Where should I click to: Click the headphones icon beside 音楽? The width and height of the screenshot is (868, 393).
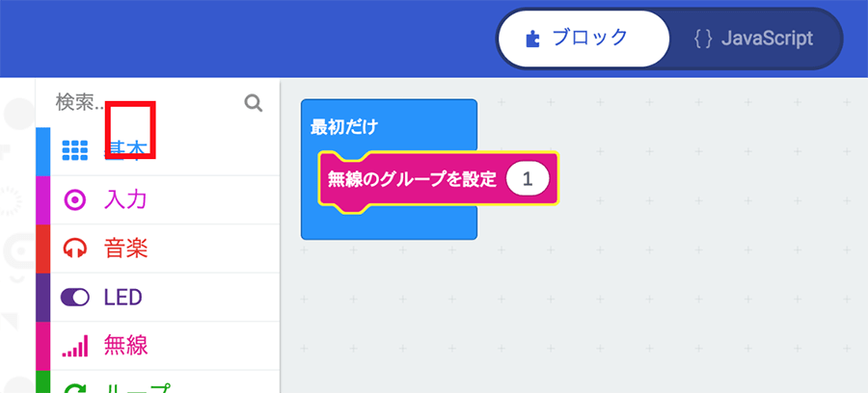75,249
